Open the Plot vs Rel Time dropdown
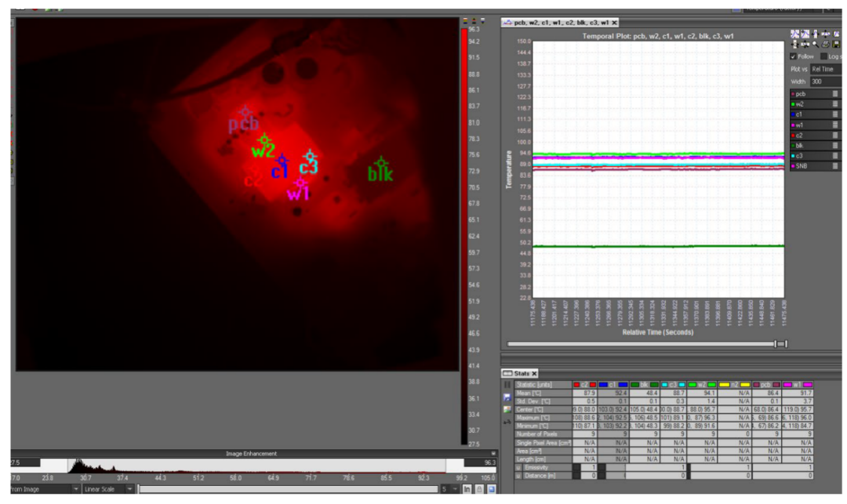The image size is (847, 504). point(826,69)
